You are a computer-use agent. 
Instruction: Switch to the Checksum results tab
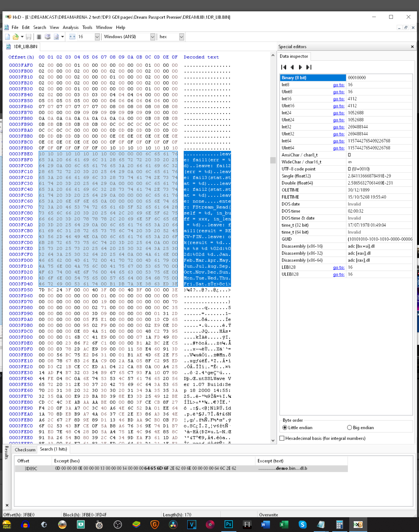tap(25, 449)
